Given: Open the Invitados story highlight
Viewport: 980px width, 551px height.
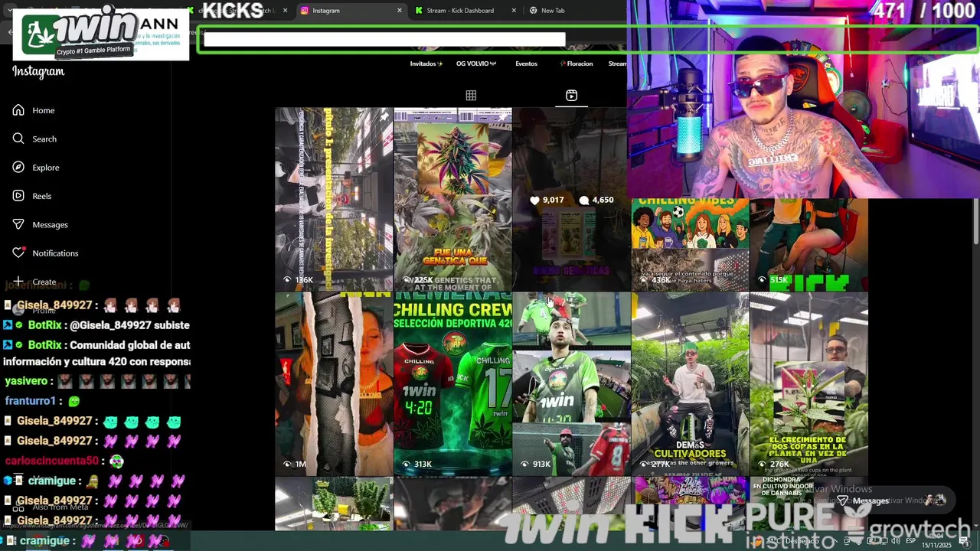Looking at the screenshot, I should click(426, 64).
